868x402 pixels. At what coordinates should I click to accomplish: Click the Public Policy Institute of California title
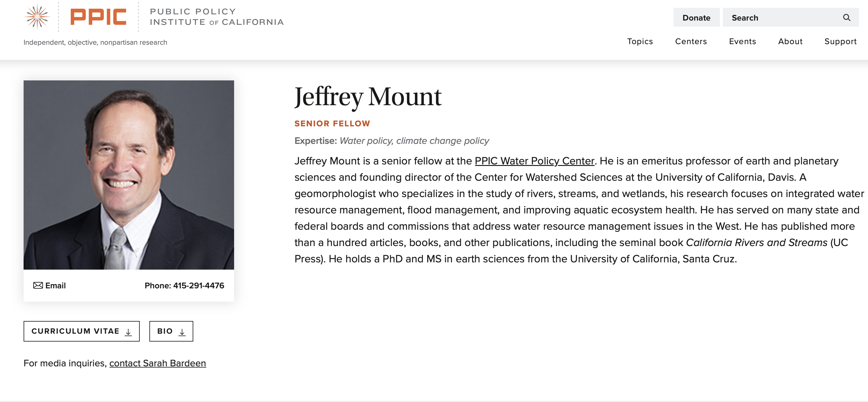tap(217, 17)
